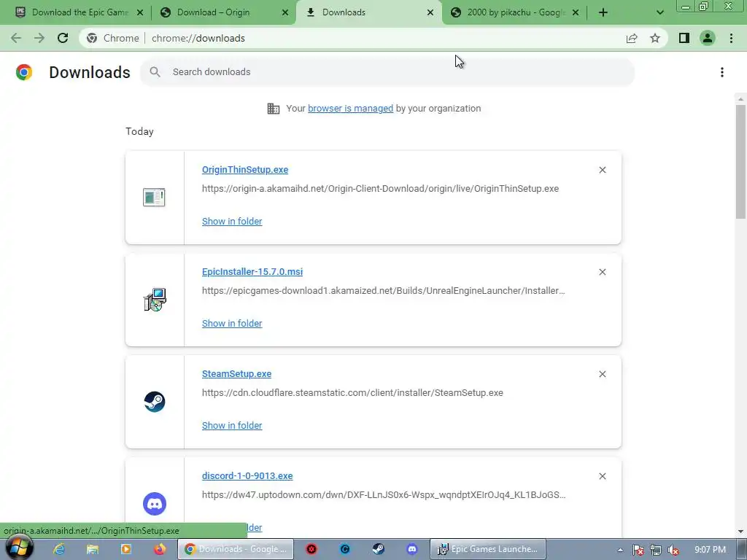Screen dimensions: 747x560
Task: Click the scrollbar up arrow
Action: pos(740,99)
